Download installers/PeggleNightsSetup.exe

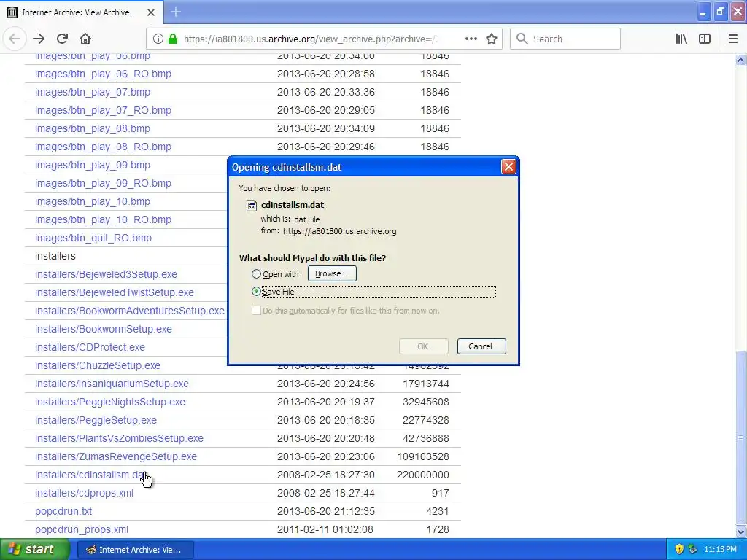pos(110,402)
